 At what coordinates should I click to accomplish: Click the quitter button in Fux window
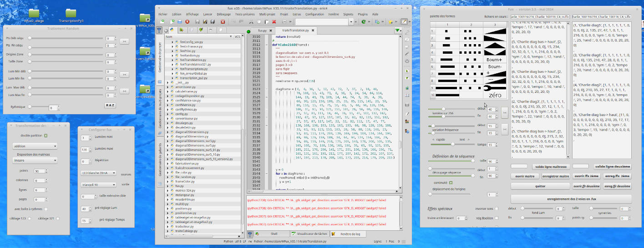(x=540, y=186)
